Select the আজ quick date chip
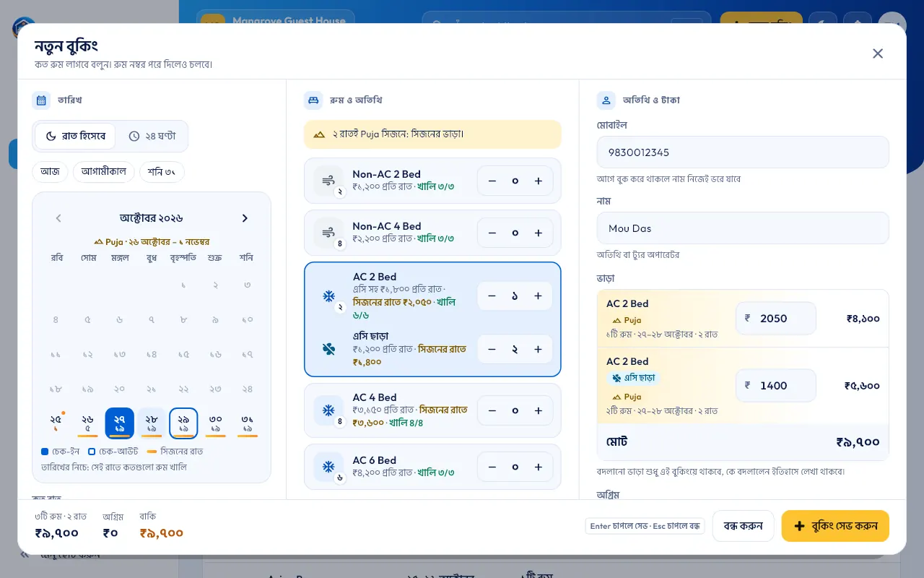The height and width of the screenshot is (578, 924). (x=50, y=172)
